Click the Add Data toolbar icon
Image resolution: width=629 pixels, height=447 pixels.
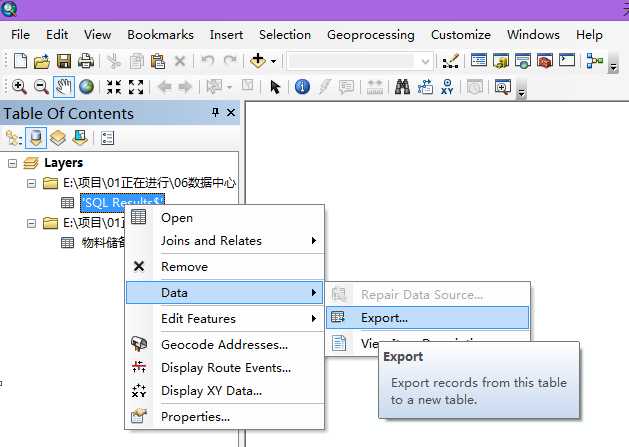click(258, 61)
